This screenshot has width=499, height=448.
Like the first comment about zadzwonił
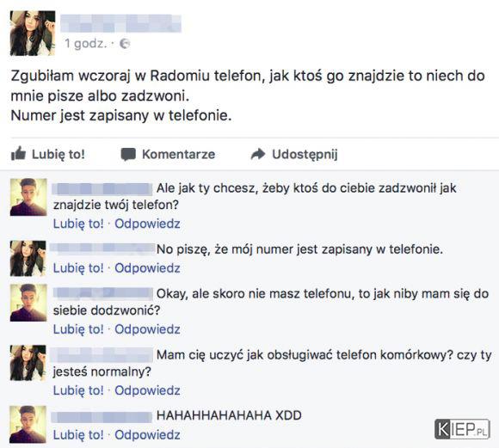tap(78, 224)
